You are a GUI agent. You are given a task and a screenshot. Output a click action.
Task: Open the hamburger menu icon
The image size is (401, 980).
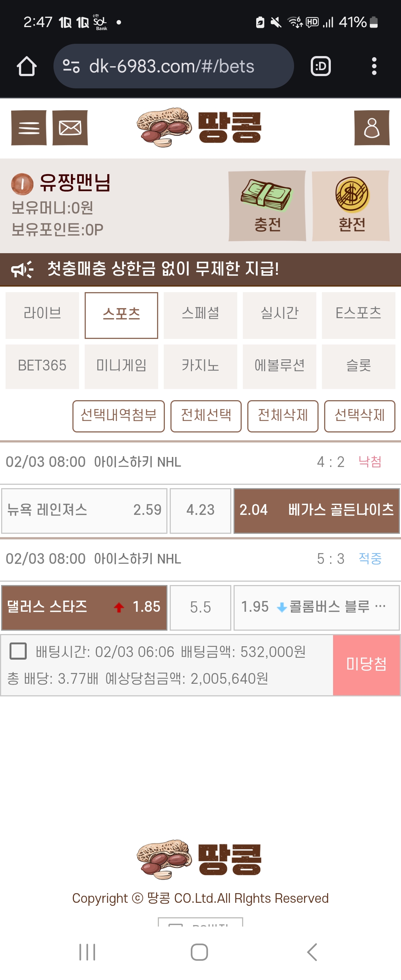point(29,128)
